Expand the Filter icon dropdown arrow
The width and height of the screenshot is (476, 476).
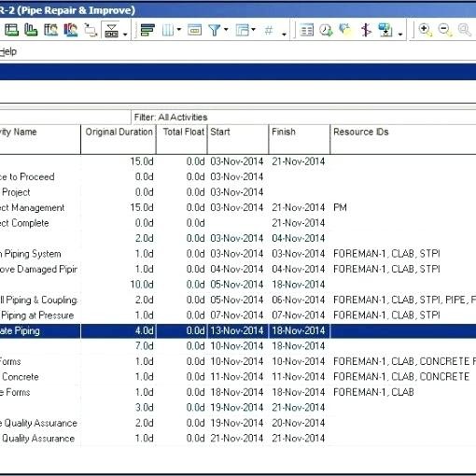[226, 30]
